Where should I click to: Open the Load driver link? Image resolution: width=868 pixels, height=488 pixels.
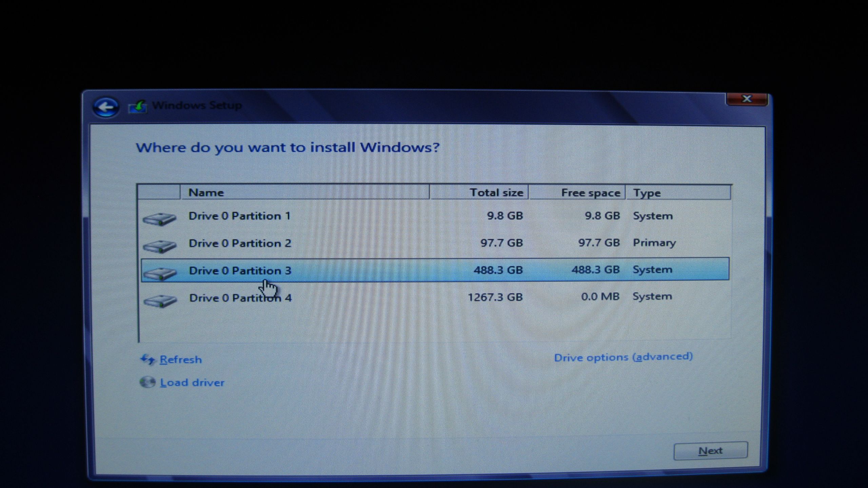coord(192,383)
